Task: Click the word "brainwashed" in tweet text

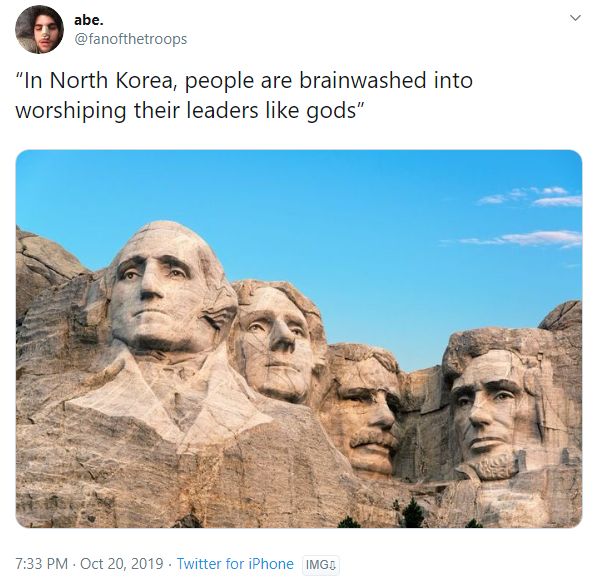Action: 363,80
